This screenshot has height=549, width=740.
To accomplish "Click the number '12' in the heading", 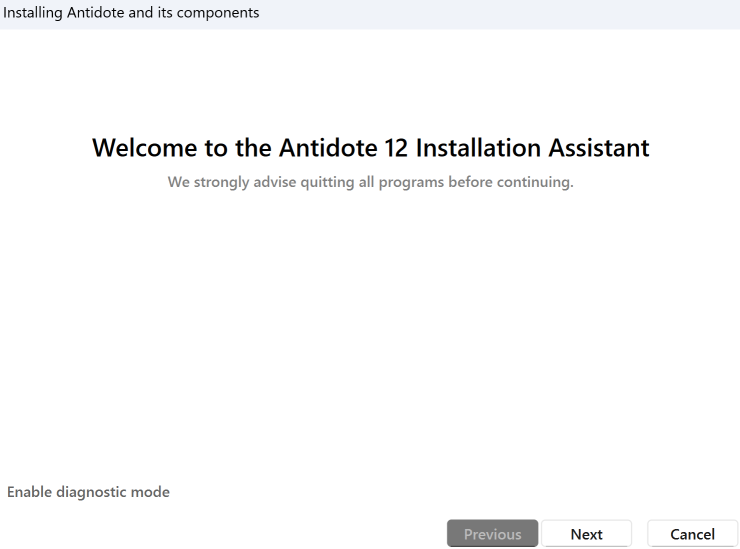I will click(395, 148).
